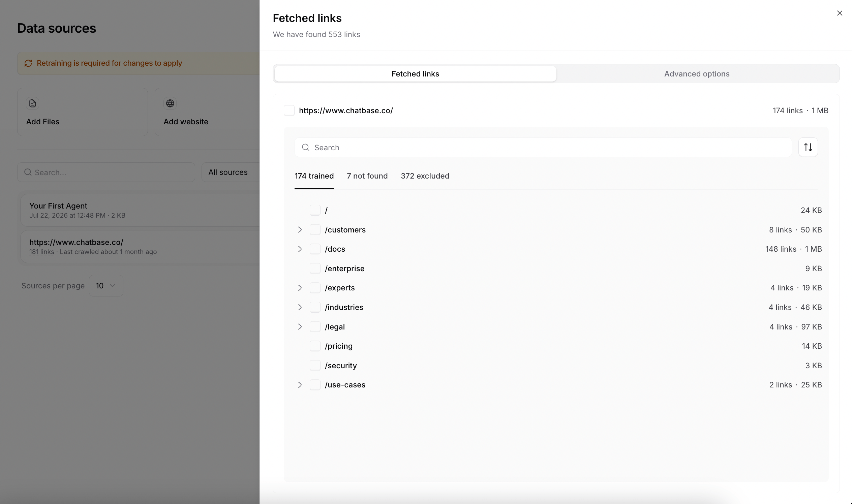Click the '2 links · 25 KB' text
The height and width of the screenshot is (504, 852).
tap(795, 385)
